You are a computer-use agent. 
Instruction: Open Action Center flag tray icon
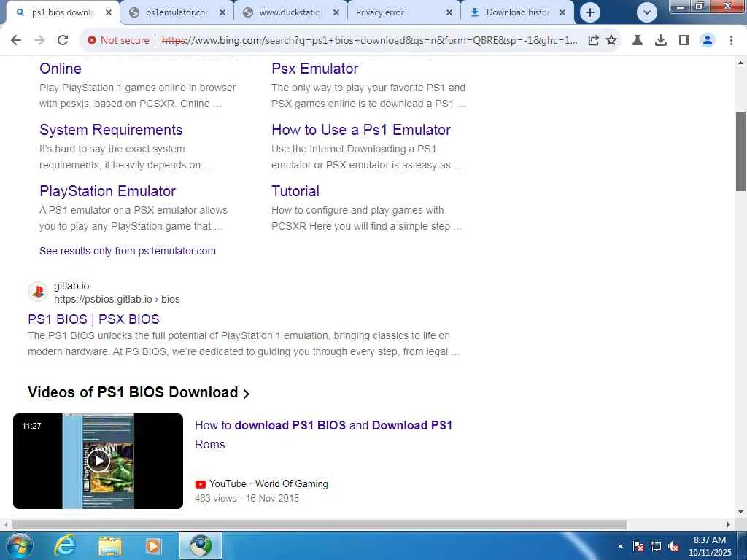[638, 546]
